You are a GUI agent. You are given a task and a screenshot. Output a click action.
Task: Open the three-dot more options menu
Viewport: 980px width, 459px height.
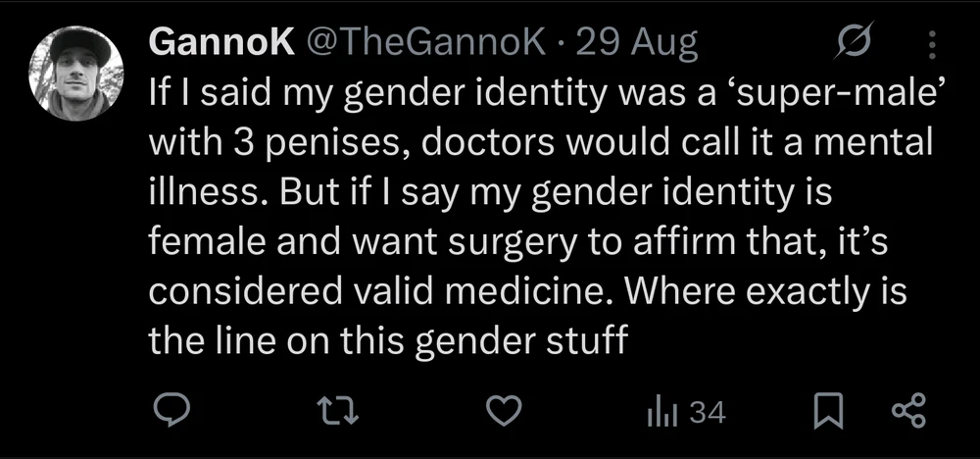click(x=931, y=43)
